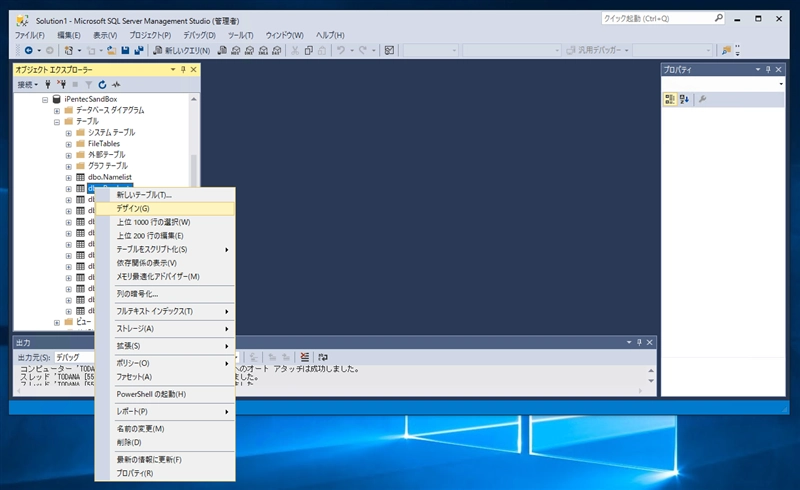
Task: Choose メモリ最適化アドバイザー(M)
Action: pos(165,277)
